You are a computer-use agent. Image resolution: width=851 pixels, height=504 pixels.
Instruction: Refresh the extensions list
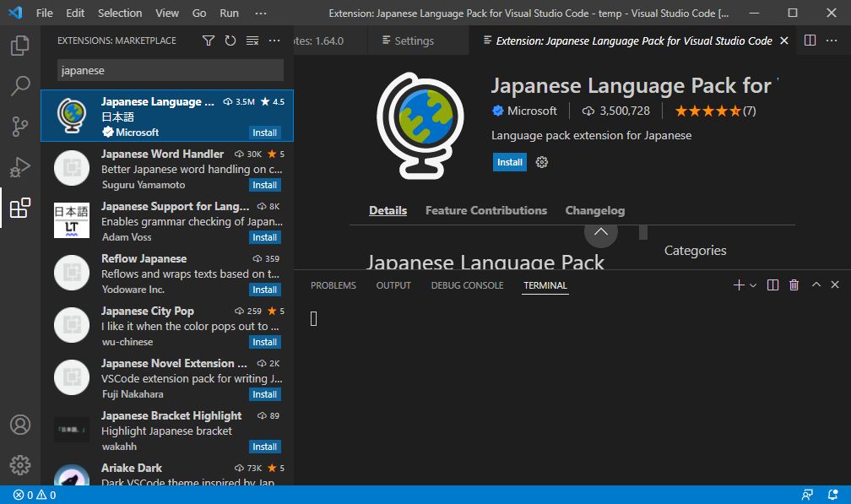tap(230, 41)
